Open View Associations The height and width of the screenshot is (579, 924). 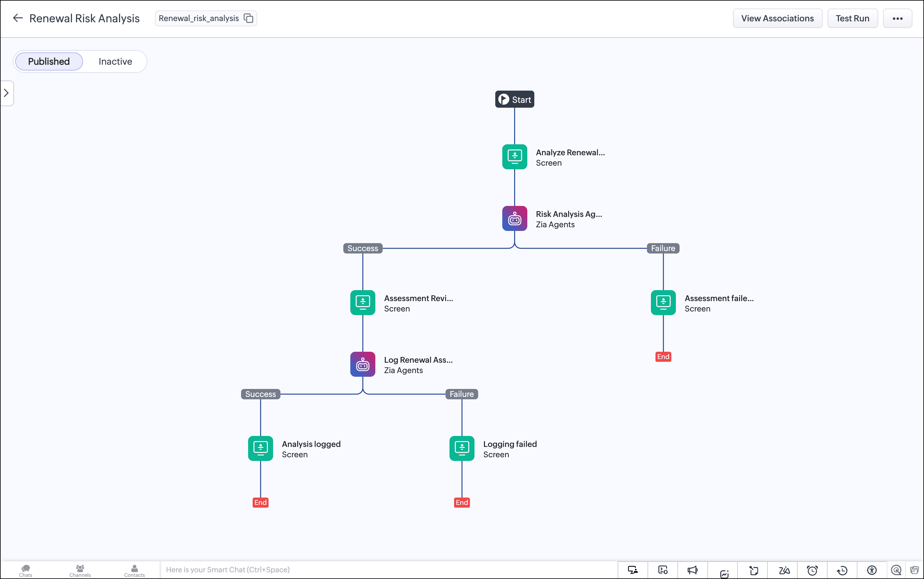pos(777,18)
